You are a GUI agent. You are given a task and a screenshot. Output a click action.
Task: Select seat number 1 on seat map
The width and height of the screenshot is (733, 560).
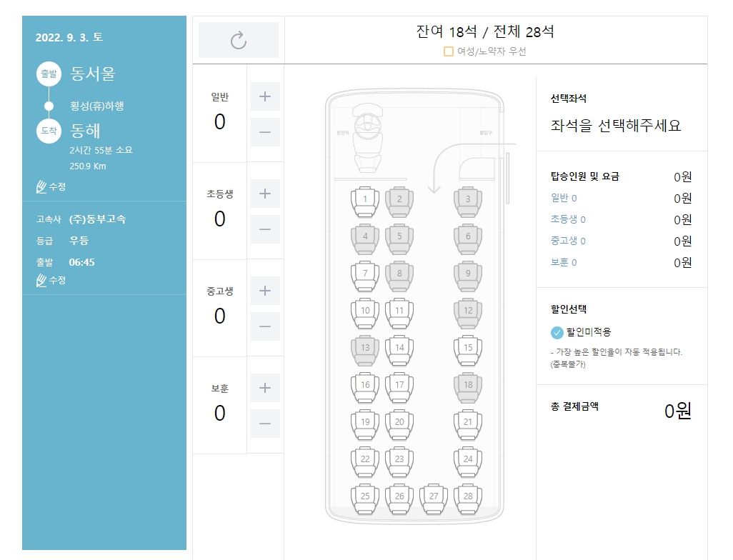tap(364, 199)
